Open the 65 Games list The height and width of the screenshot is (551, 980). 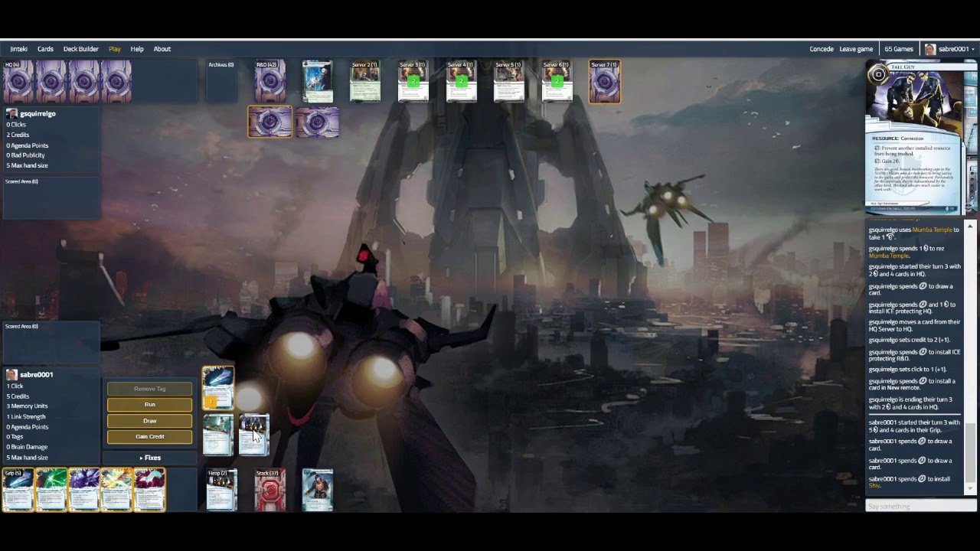[899, 49]
